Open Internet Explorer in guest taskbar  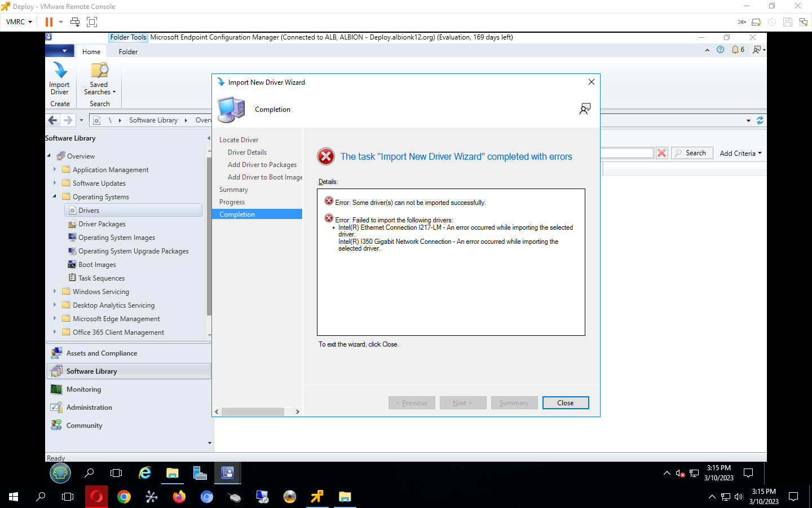(145, 473)
